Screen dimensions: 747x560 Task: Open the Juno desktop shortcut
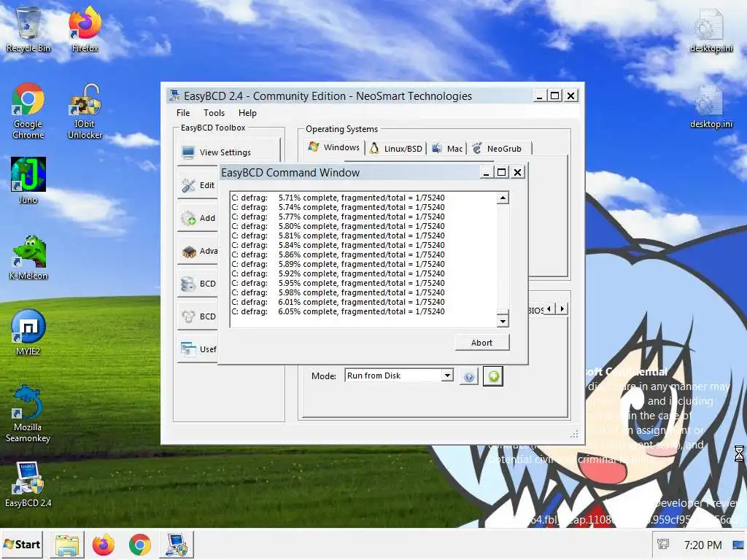(x=28, y=181)
